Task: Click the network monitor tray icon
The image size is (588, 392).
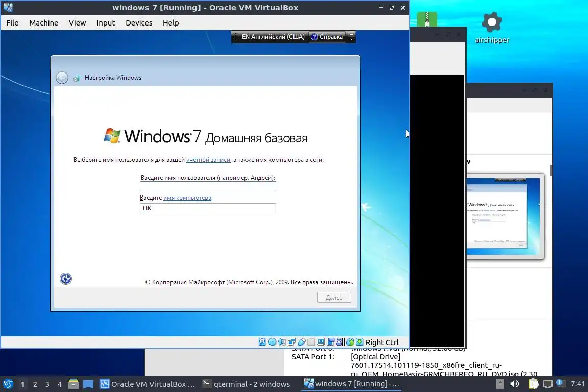Action: coord(548,384)
